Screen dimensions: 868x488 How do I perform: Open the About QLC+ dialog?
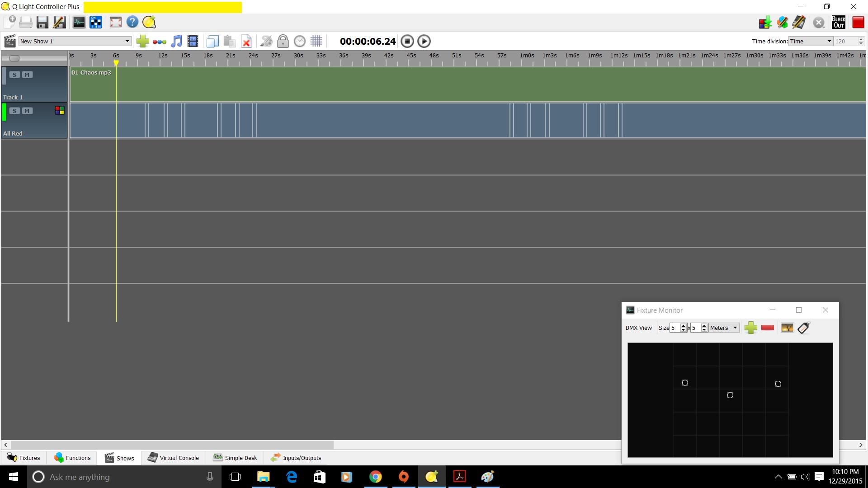149,22
